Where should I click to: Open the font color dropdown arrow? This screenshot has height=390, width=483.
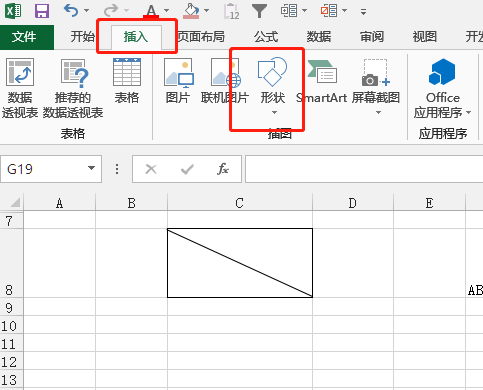pyautogui.click(x=166, y=11)
